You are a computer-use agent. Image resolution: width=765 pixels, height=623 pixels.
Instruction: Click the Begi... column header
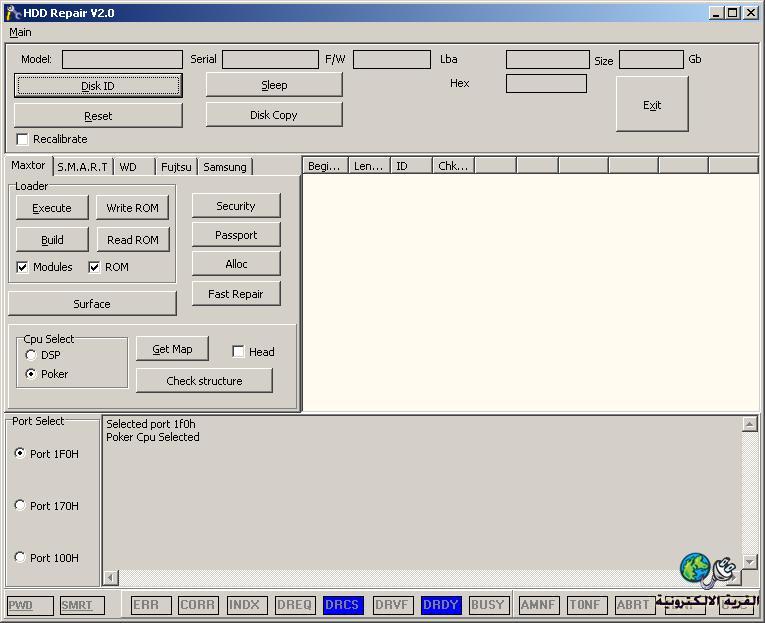point(325,166)
